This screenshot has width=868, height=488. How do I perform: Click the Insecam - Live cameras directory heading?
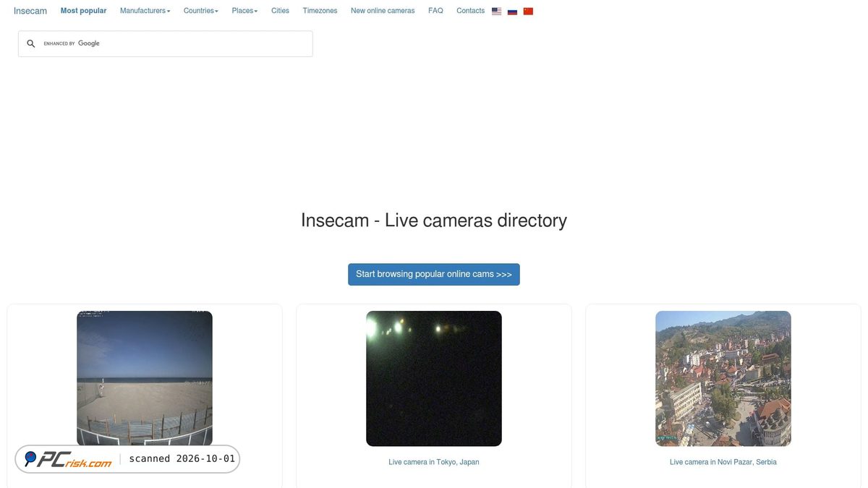point(434,221)
